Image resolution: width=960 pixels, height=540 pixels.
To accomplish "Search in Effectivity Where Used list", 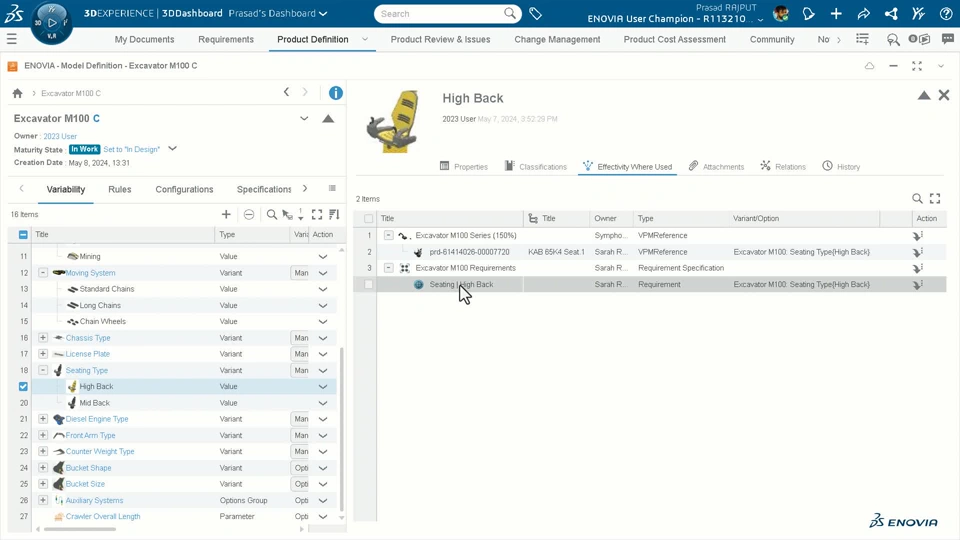I will [x=917, y=198].
